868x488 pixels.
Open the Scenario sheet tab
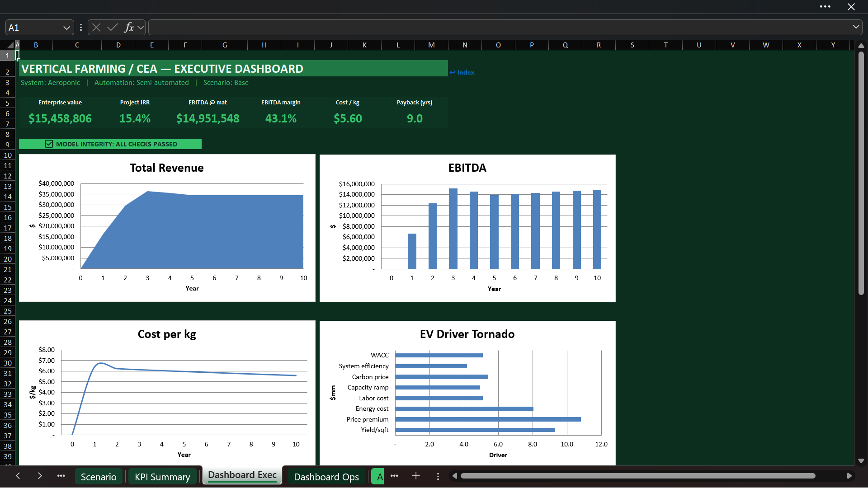click(x=98, y=477)
